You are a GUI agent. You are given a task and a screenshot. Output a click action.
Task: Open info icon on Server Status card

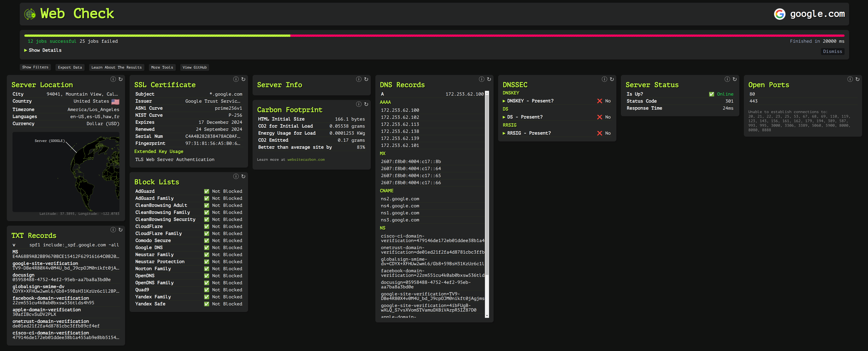(727, 79)
